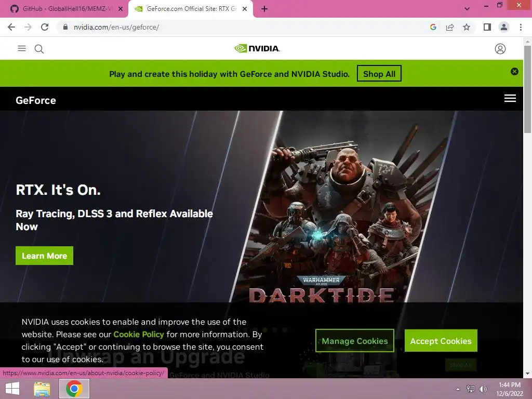
Task: Open the Google icon in address bar
Action: coord(433,27)
